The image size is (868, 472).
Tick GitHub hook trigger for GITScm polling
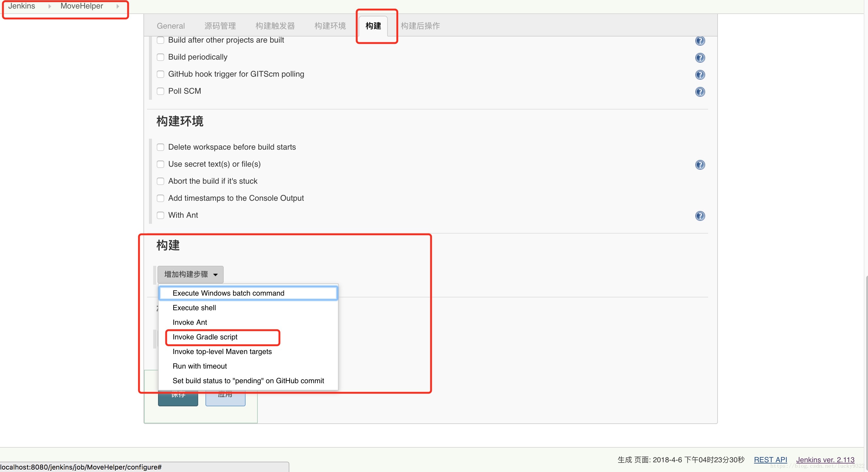coord(160,74)
